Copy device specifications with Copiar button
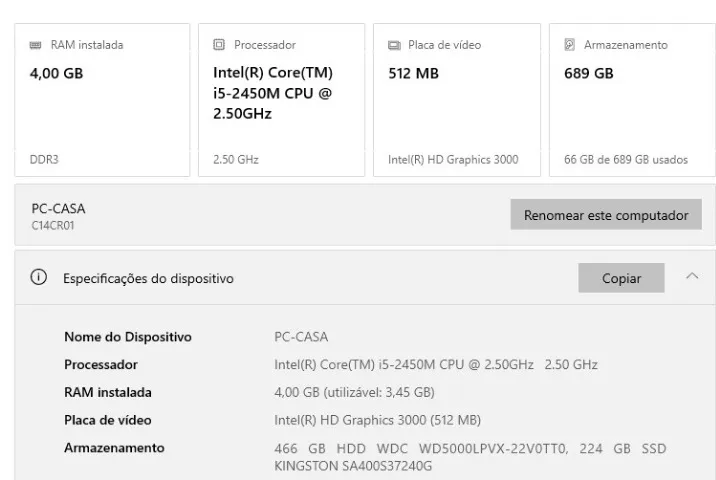716x480 pixels. point(621,278)
